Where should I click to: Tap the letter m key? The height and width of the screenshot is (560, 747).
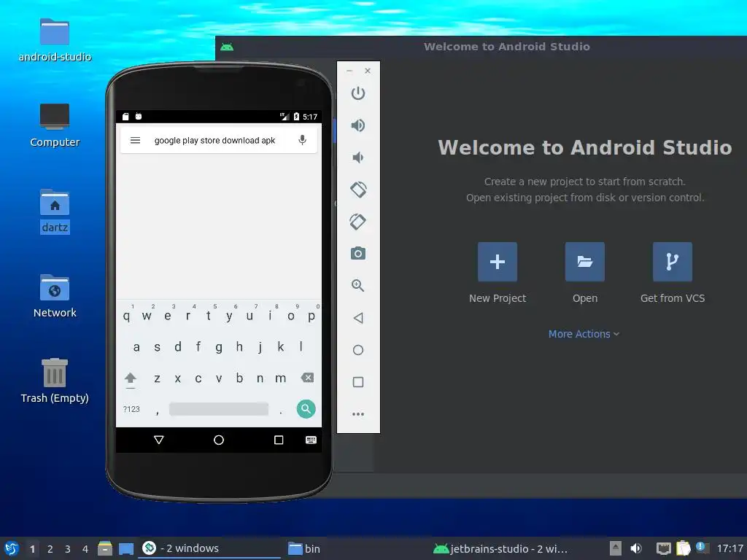click(281, 378)
